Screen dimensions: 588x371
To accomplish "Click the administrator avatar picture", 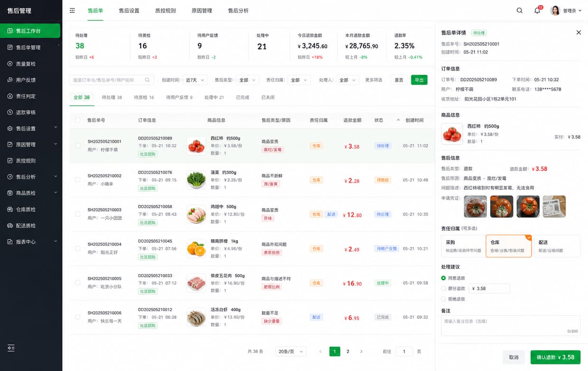I will click(x=555, y=10).
